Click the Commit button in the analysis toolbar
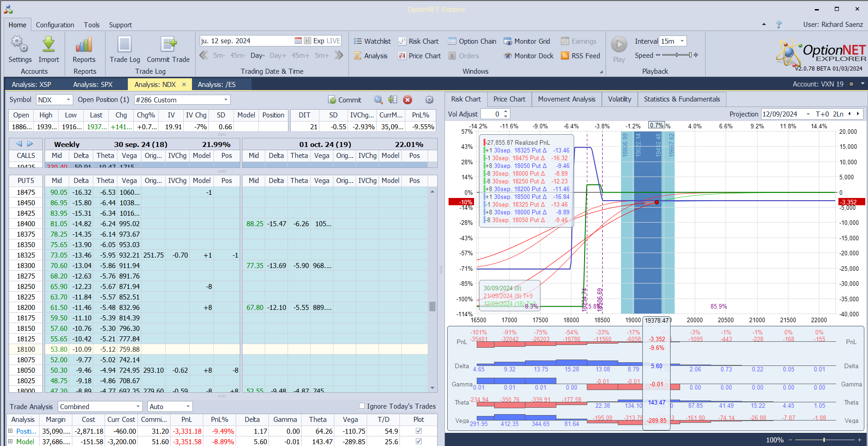Viewport: 868px width, 446px height. pos(345,100)
